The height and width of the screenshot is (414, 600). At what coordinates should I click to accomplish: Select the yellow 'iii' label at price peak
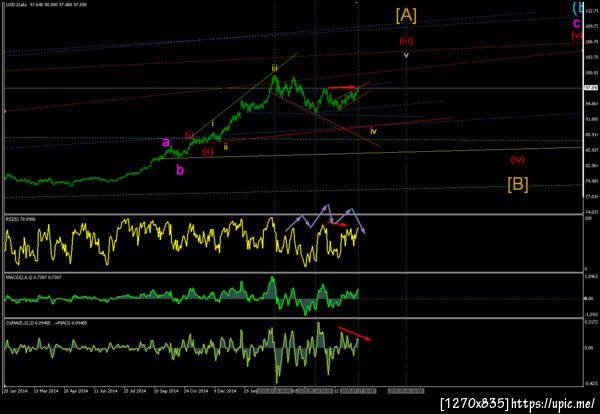[x=274, y=68]
